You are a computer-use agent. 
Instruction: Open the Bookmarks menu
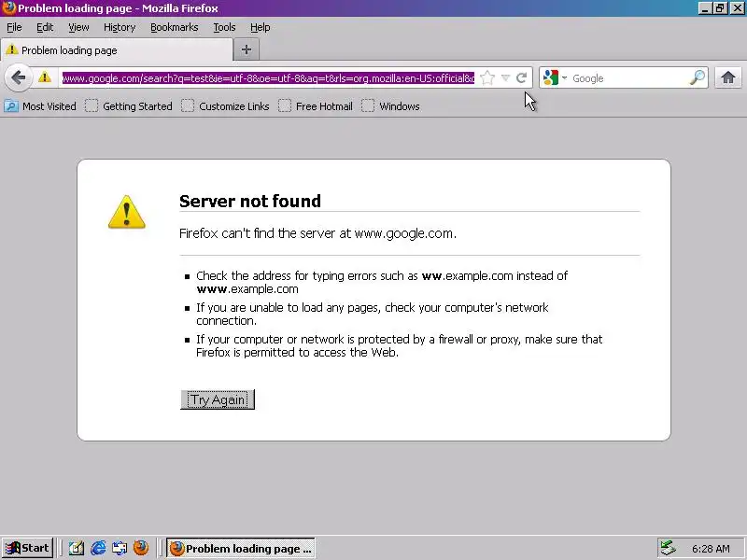click(x=175, y=28)
